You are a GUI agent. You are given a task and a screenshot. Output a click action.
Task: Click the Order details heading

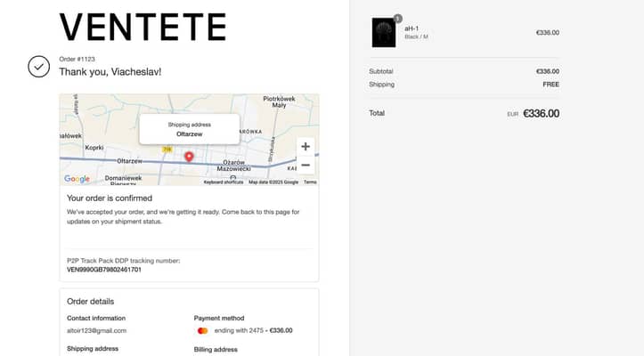tap(90, 302)
